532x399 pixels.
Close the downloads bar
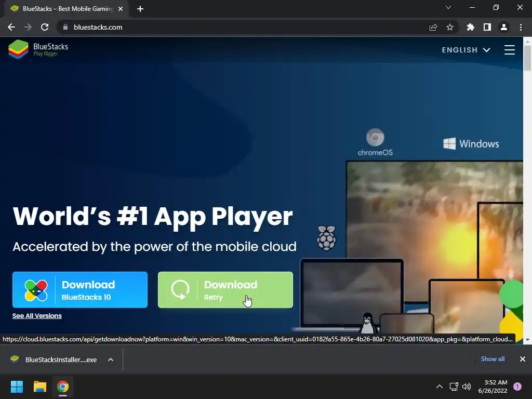coord(523,359)
